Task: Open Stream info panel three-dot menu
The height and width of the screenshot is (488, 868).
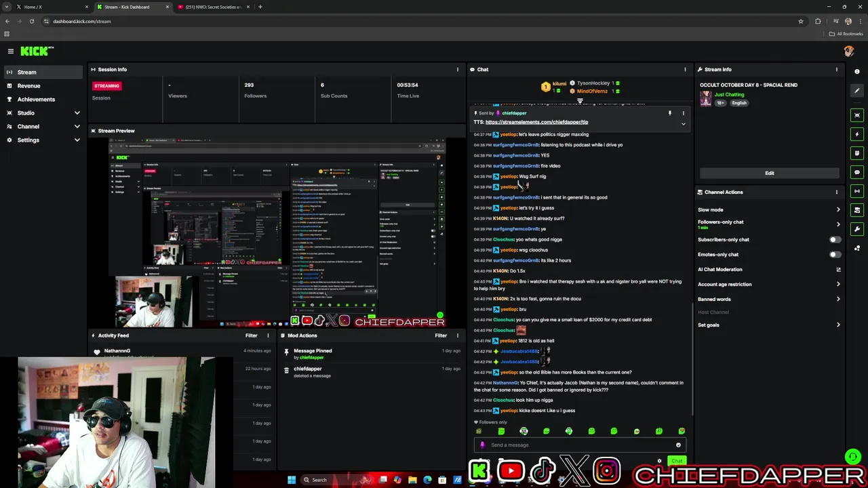Action: [x=836, y=69]
